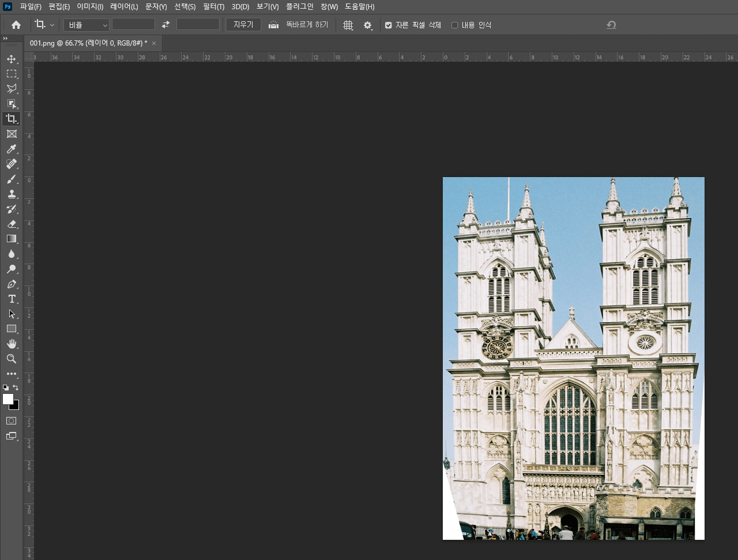This screenshot has width=738, height=560.
Task: Open the Edit Toolbar ellipsis menu
Action: 12,374
